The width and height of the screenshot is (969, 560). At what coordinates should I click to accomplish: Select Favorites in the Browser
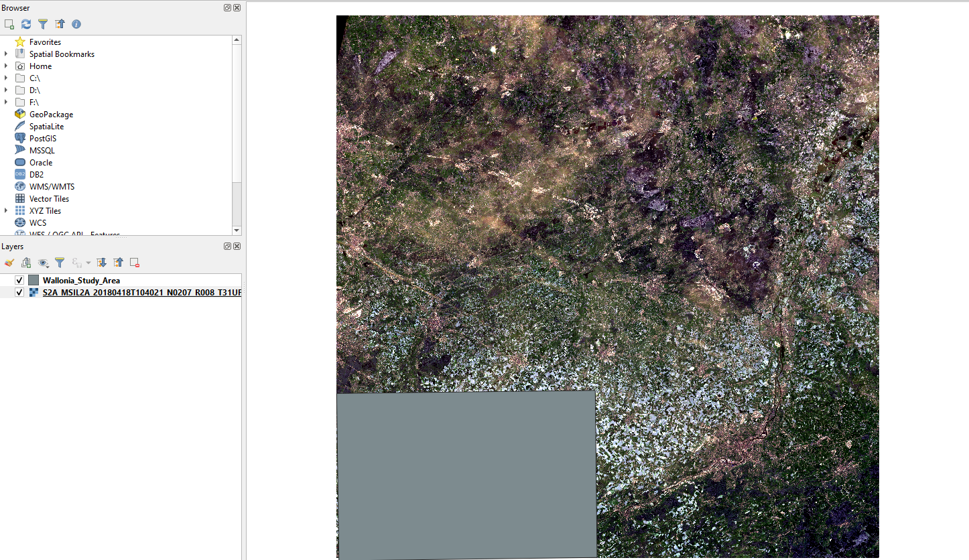pos(45,42)
